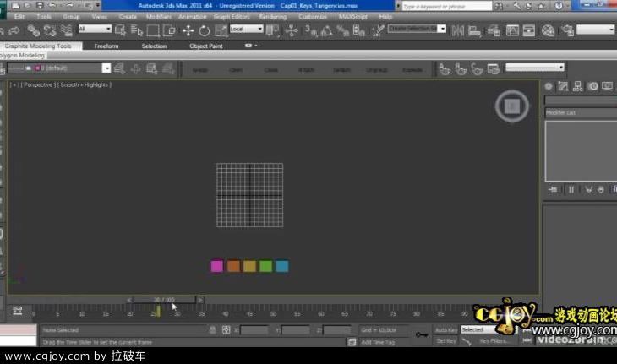The height and width of the screenshot is (364, 617).
Task: Open the Manage Layers icon
Action: pos(494,30)
